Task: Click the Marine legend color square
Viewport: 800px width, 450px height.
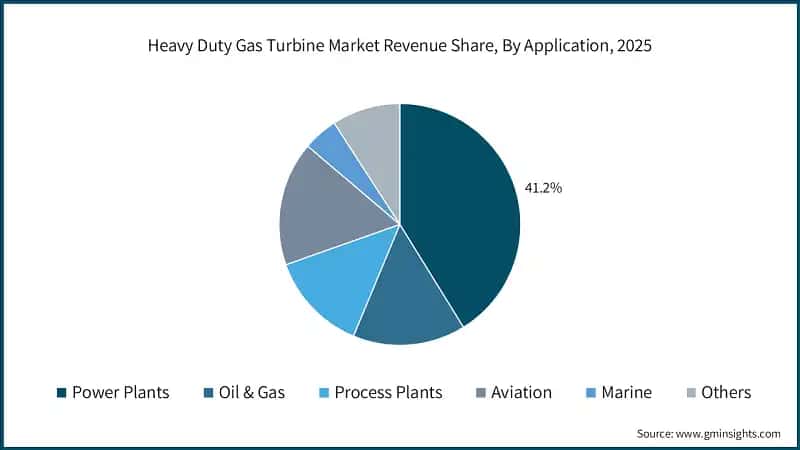Action: click(591, 393)
